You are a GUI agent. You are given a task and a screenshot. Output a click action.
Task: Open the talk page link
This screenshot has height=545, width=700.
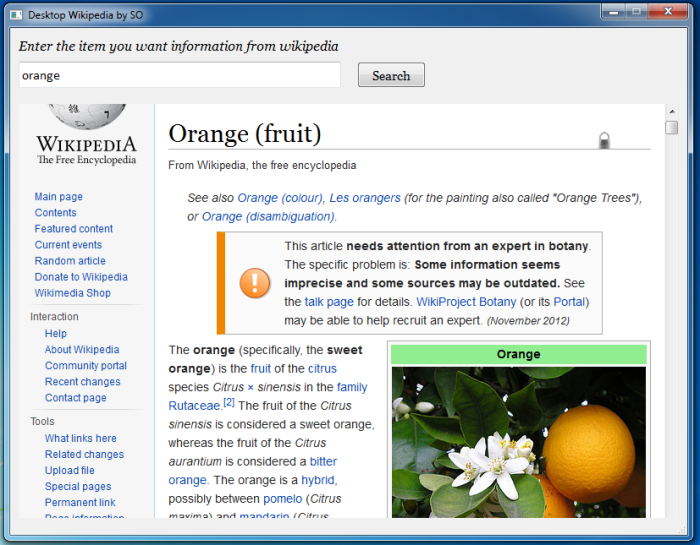coord(329,302)
